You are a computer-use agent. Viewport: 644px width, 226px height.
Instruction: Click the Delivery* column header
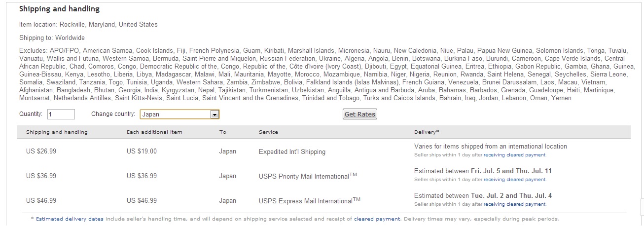(x=427, y=132)
